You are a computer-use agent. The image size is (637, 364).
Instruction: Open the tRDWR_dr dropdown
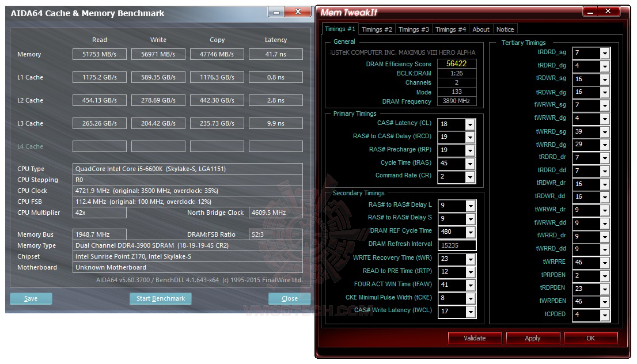click(605, 184)
